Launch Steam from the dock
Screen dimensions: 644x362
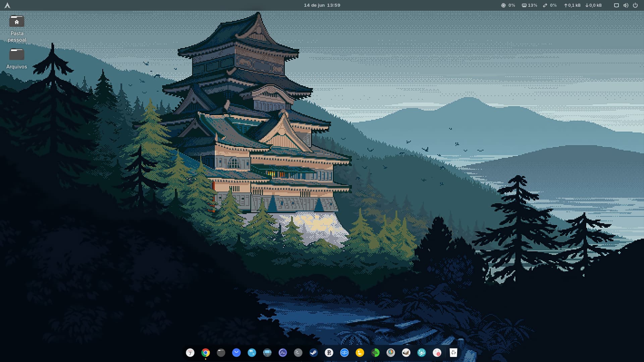click(314, 353)
